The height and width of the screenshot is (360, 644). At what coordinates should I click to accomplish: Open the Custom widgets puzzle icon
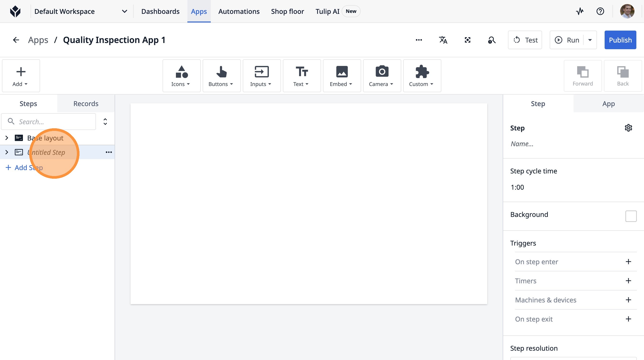pyautogui.click(x=422, y=75)
